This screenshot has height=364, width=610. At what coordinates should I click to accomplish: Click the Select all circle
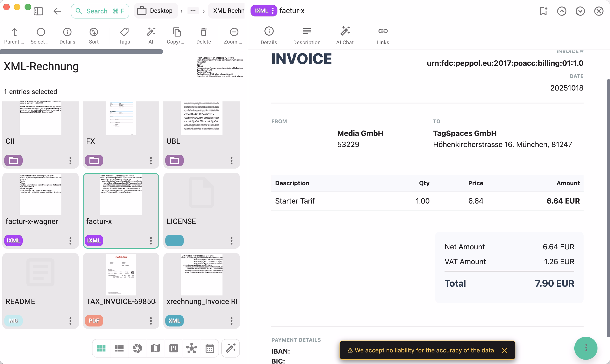click(40, 36)
